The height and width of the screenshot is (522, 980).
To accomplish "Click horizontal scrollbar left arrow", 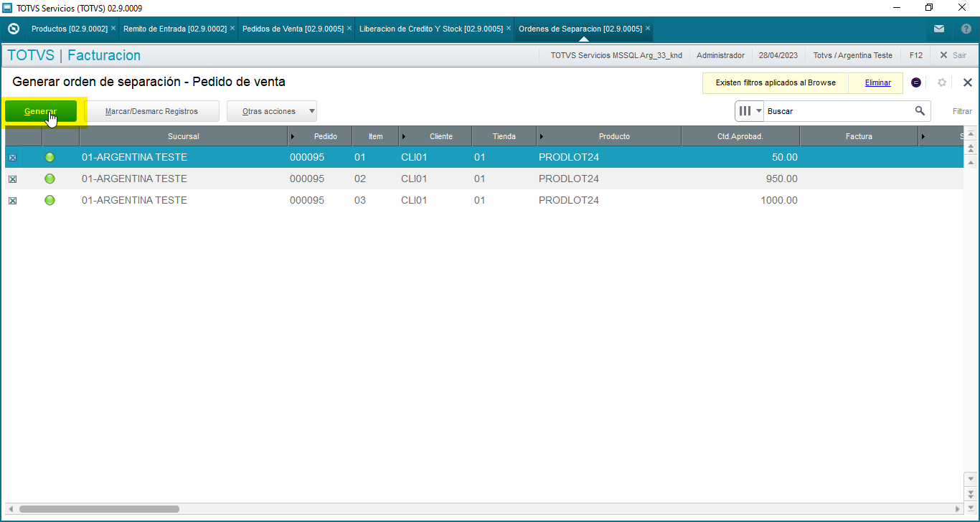I will (x=10, y=509).
